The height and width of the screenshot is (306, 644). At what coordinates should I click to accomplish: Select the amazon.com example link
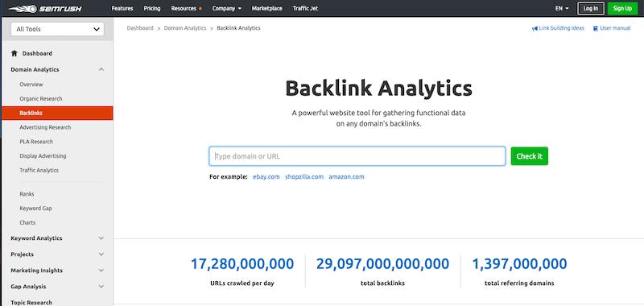pos(346,177)
